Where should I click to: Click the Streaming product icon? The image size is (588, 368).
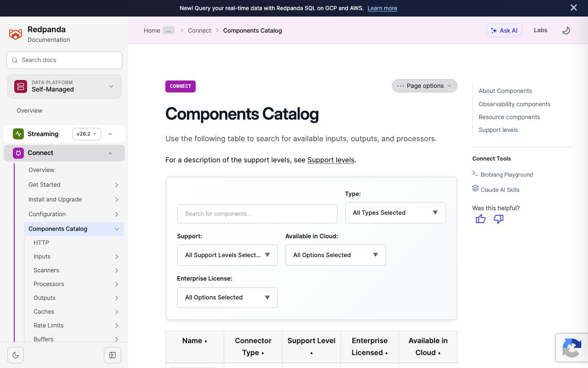(x=18, y=134)
